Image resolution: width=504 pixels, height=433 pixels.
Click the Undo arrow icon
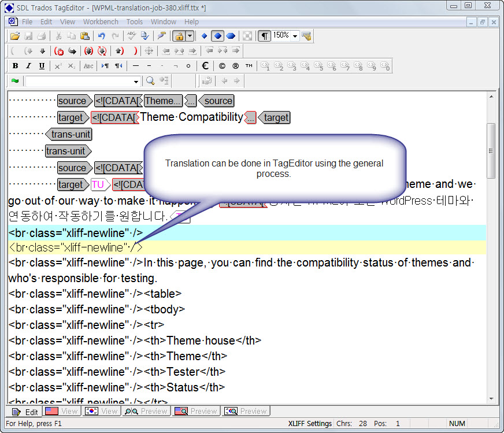(102, 36)
